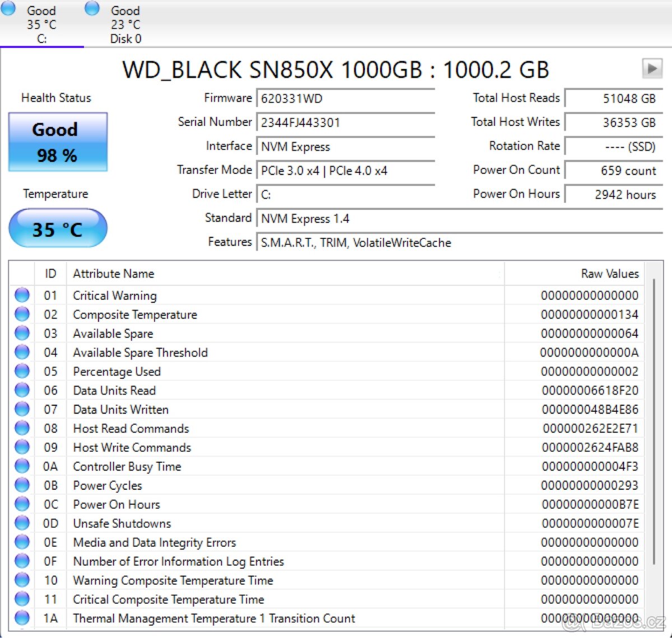Select the indicator beside Media and Data Integrity Errors

(21, 541)
